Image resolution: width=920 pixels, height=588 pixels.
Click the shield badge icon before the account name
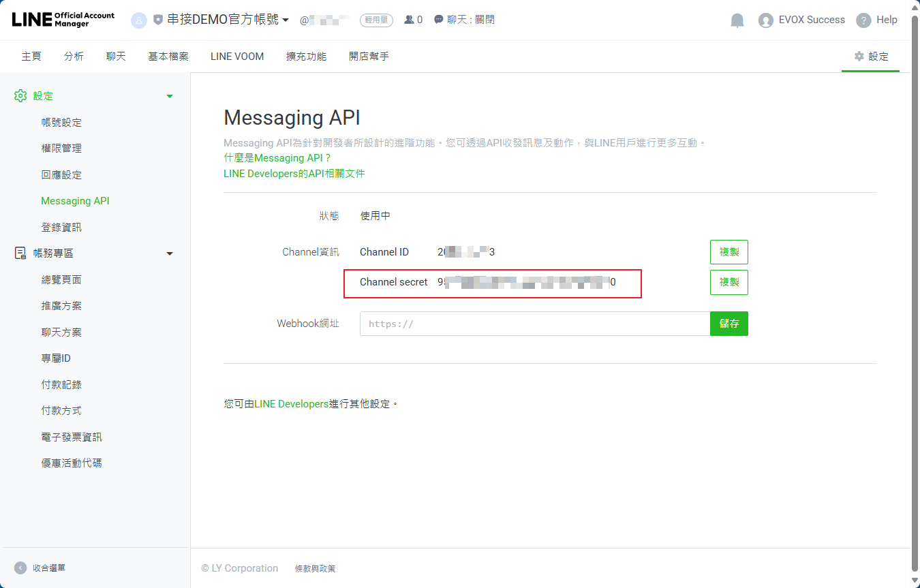pos(158,20)
